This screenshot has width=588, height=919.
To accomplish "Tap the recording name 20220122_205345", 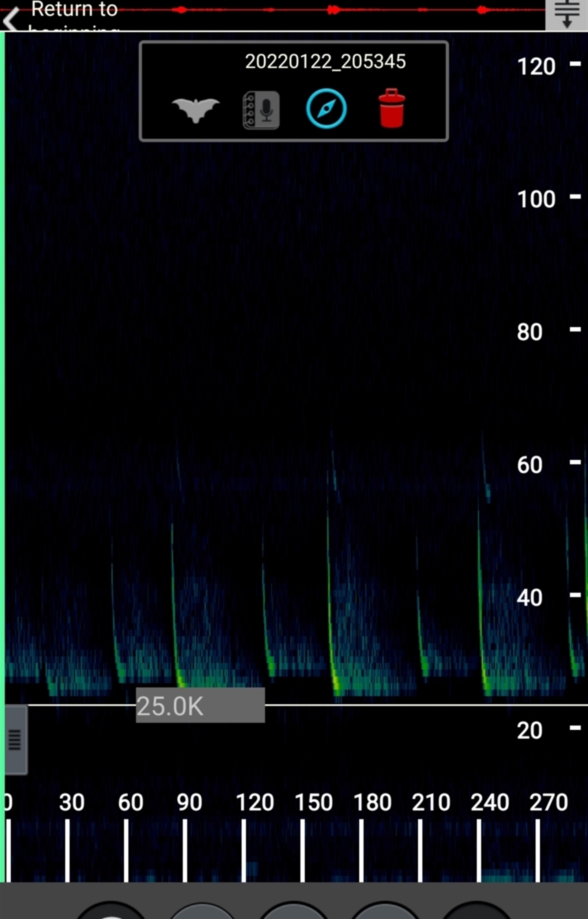I will (x=325, y=62).
